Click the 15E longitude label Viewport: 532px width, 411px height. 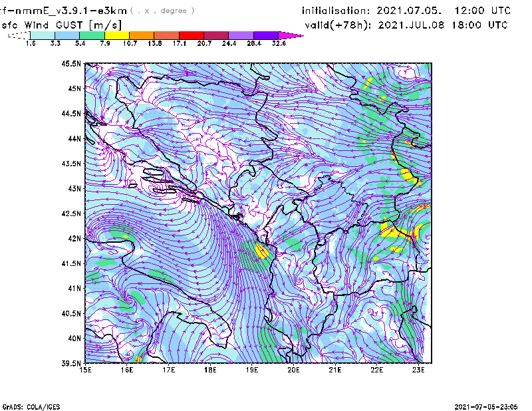click(85, 370)
